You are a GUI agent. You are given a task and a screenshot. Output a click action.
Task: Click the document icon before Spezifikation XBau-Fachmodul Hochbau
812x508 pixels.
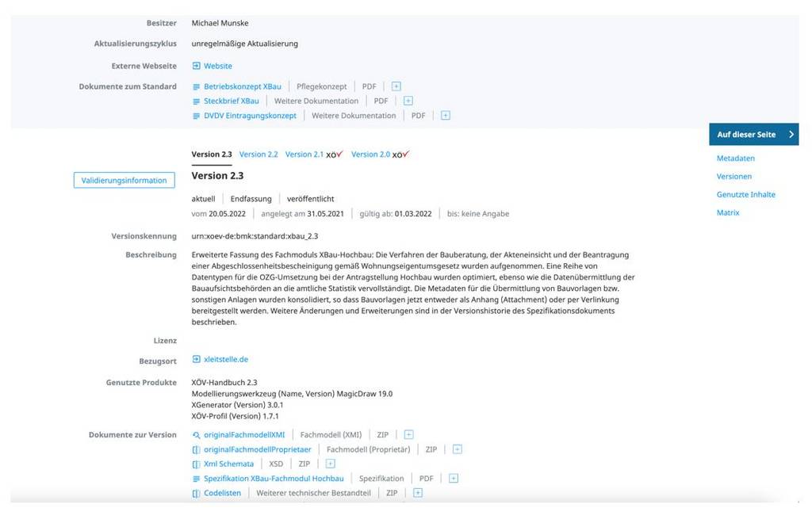(195, 478)
